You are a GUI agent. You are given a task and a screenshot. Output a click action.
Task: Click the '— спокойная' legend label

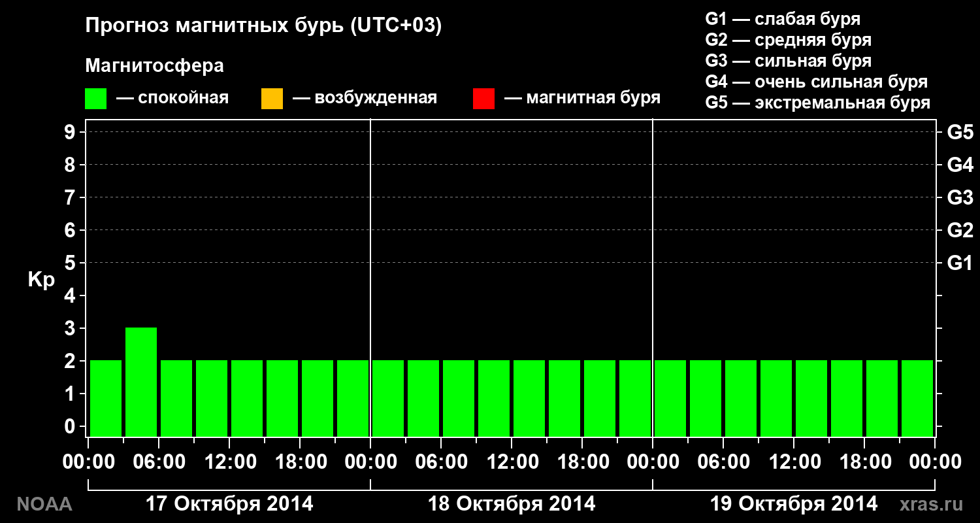pyautogui.click(x=172, y=99)
